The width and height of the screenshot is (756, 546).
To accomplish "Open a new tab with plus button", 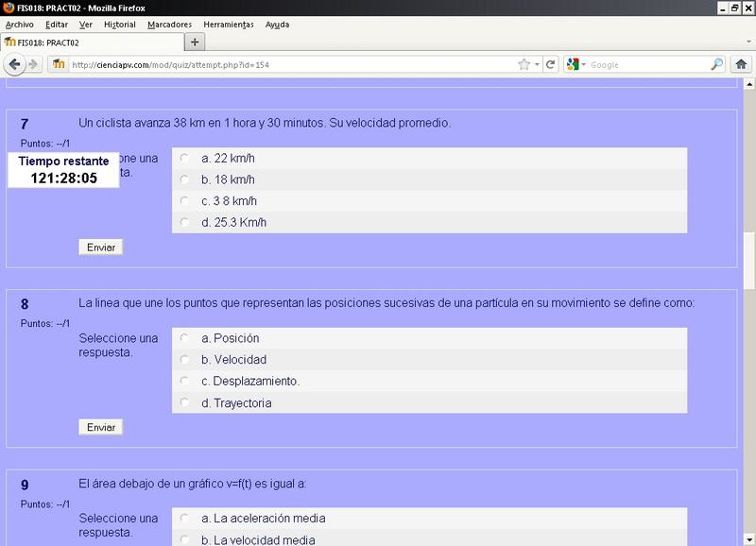I will (x=195, y=43).
